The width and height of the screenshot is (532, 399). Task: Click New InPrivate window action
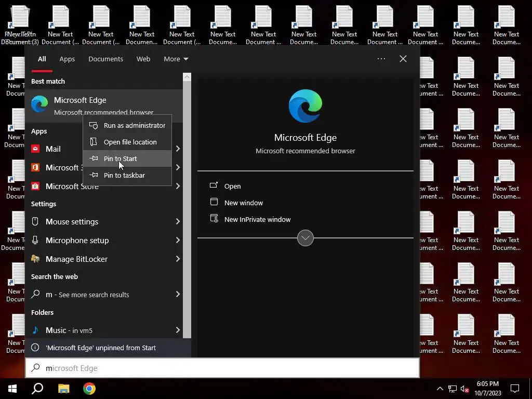pos(257,219)
